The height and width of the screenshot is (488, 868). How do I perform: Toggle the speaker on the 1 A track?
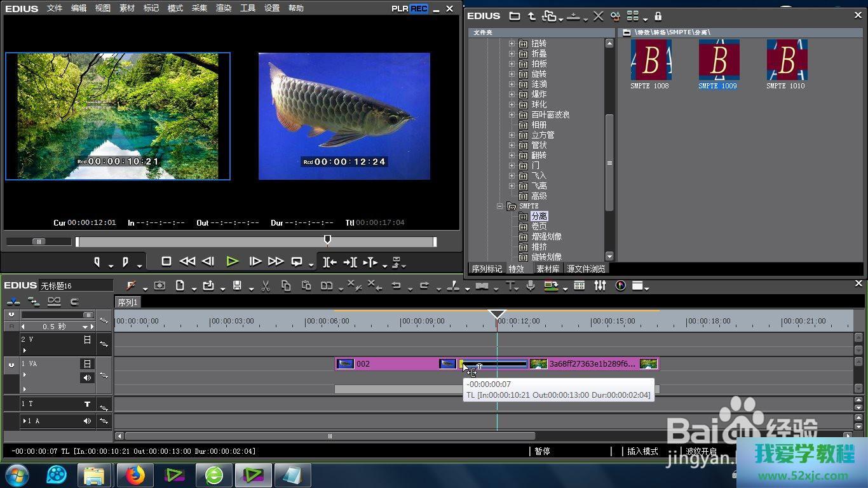click(x=87, y=421)
